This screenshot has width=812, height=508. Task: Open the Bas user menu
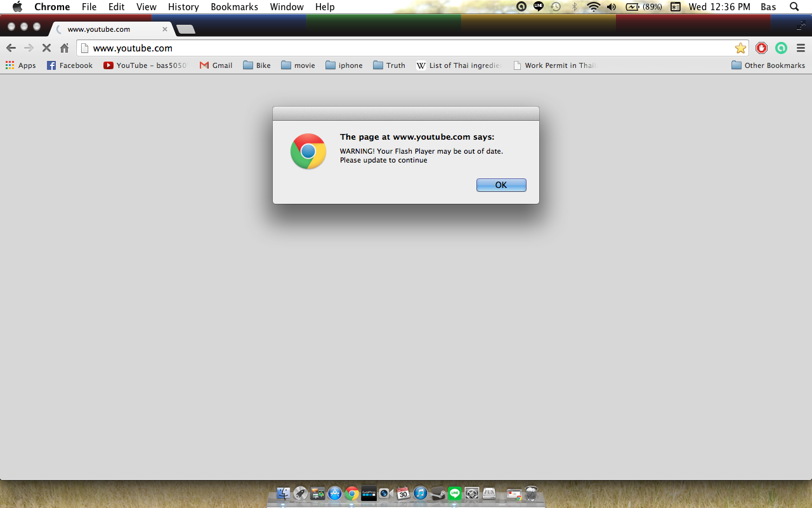pos(768,7)
